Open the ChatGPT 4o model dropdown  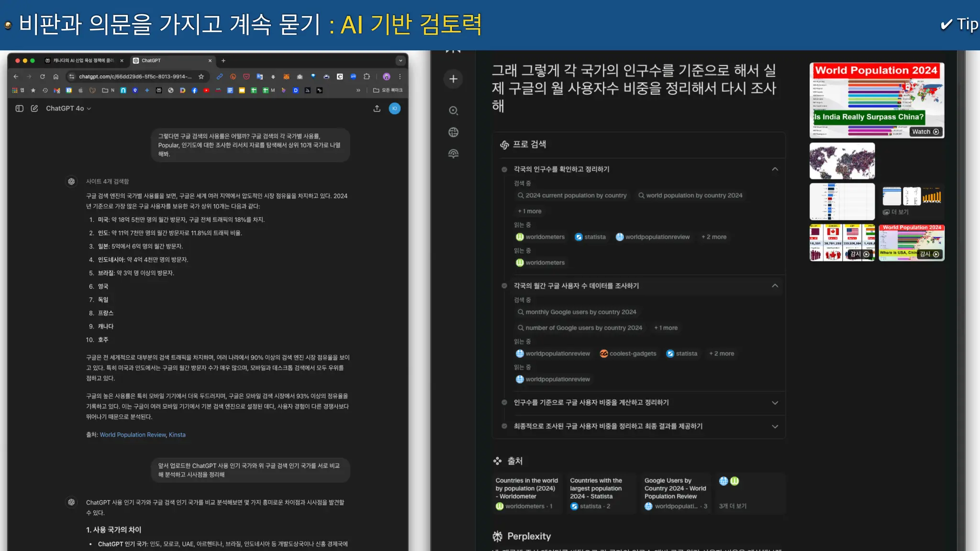tap(68, 109)
